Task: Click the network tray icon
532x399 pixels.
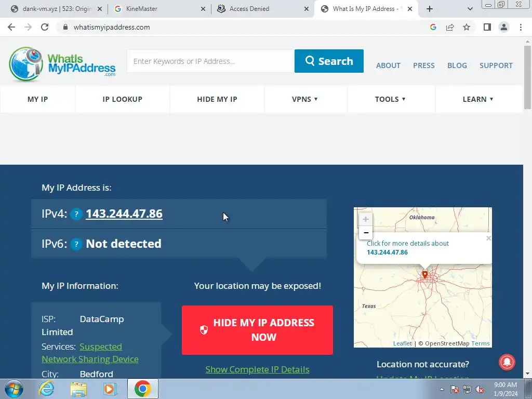Action: [467, 389]
